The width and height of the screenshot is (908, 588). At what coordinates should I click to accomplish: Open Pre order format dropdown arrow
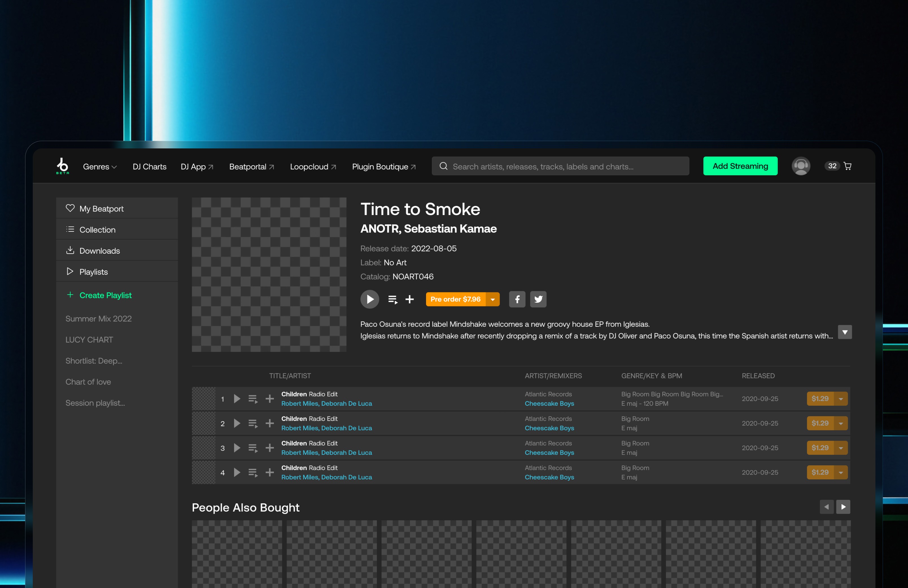(x=492, y=299)
